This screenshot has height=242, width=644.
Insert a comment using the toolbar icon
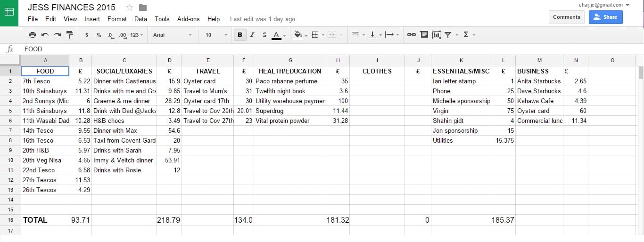point(424,35)
